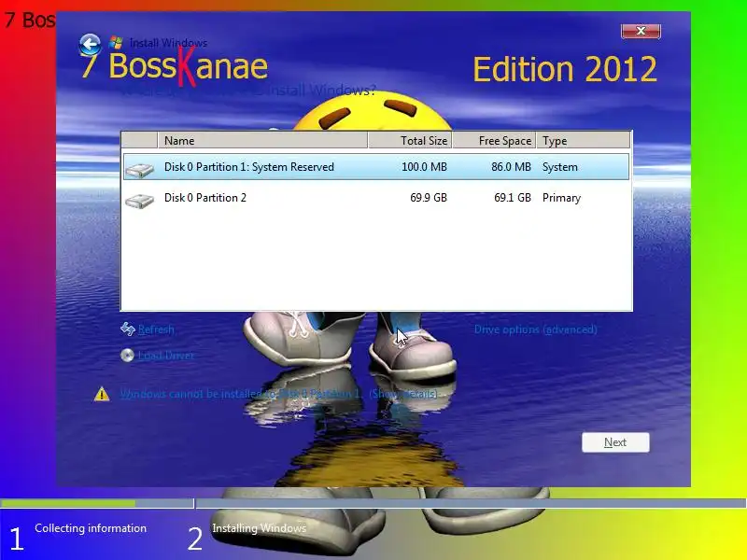Click the green setup progress bar

pyautogui.click(x=67, y=503)
